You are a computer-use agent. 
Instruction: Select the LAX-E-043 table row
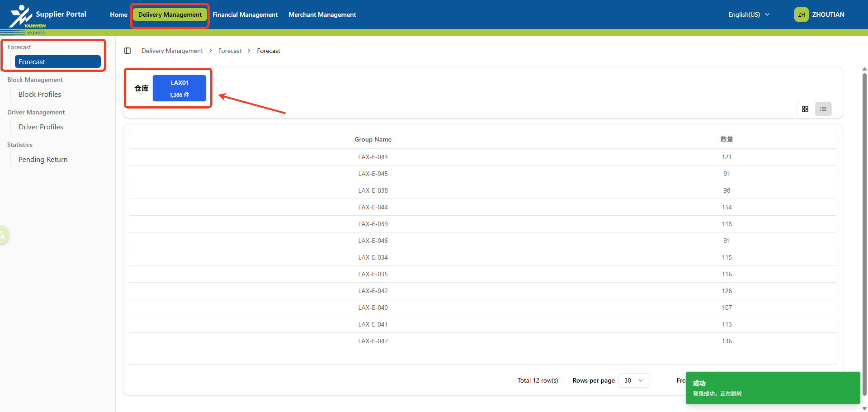click(x=373, y=157)
